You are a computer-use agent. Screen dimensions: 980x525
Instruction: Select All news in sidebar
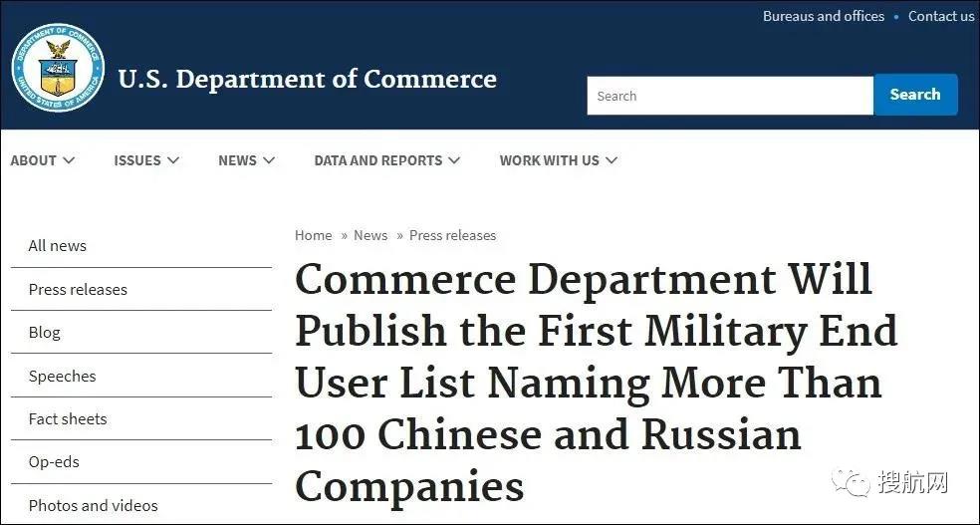tap(58, 246)
